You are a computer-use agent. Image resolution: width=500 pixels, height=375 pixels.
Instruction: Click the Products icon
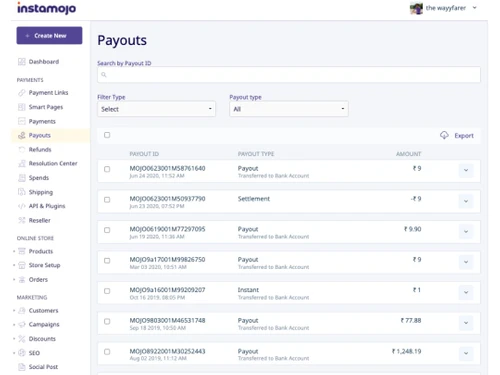tap(22, 251)
